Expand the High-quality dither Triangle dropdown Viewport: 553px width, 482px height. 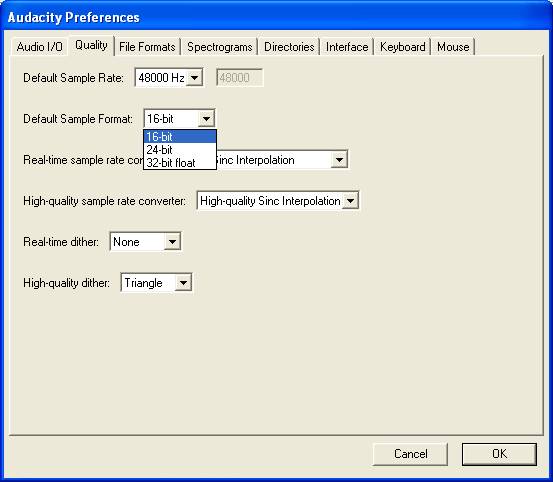156,283
